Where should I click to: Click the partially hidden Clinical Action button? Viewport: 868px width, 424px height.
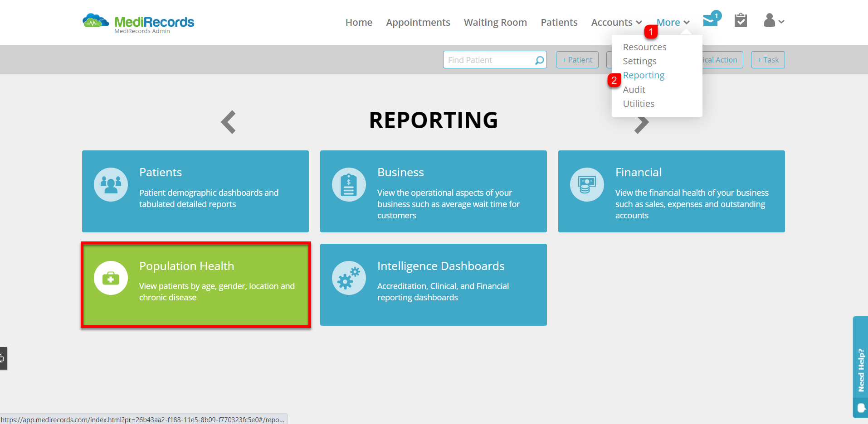722,60
